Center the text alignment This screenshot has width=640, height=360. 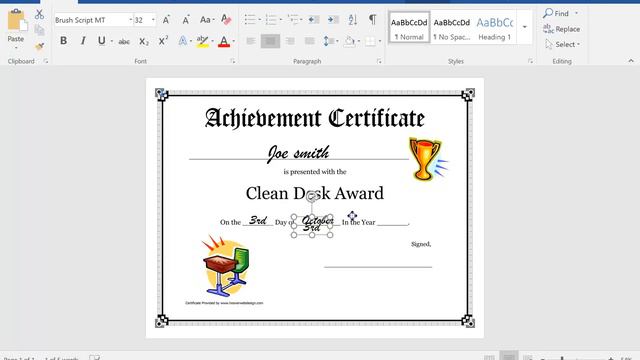tap(270, 41)
